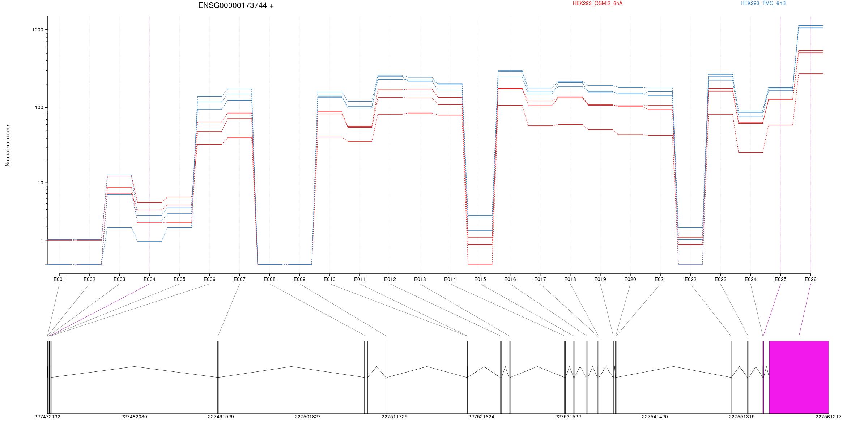Image resolution: width=868 pixels, height=434 pixels.
Task: Click genomic coordinate 227472132
Action: pyautogui.click(x=47, y=417)
